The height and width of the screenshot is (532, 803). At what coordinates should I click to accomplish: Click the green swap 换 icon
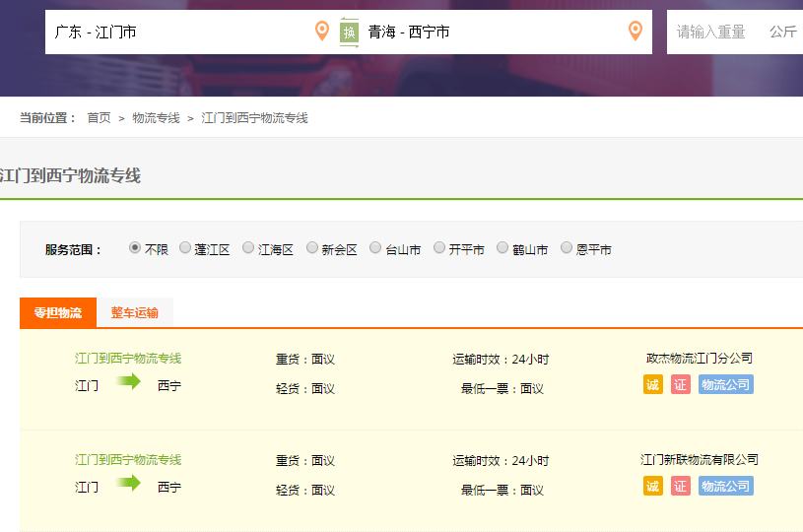pos(349,33)
